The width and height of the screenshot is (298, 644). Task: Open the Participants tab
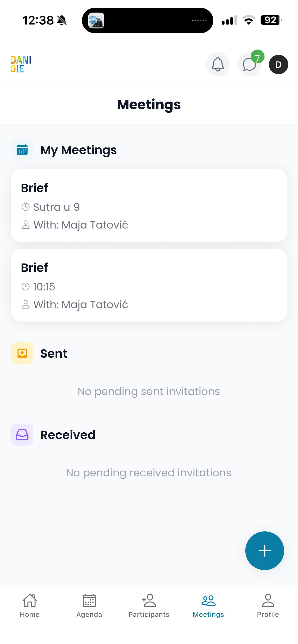(149, 606)
